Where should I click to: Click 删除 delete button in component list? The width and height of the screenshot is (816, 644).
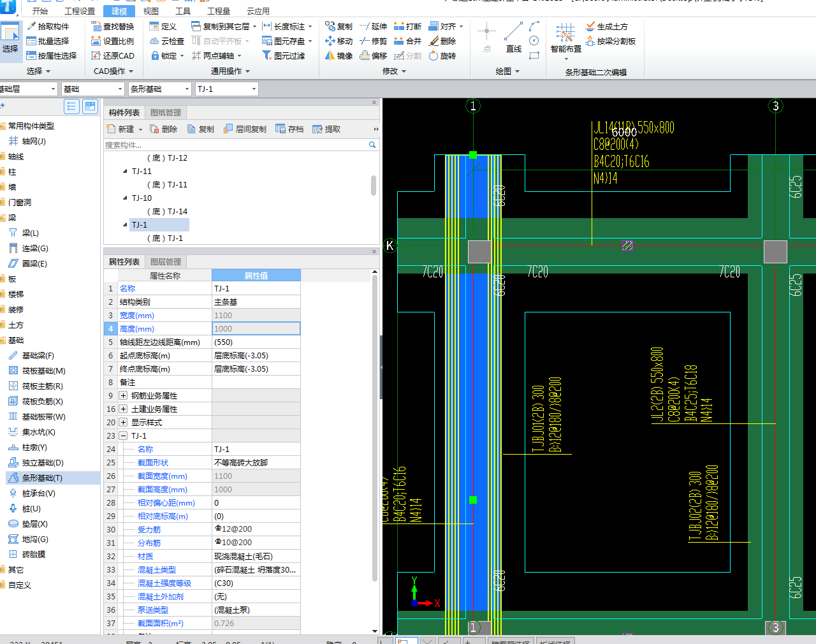(x=164, y=129)
